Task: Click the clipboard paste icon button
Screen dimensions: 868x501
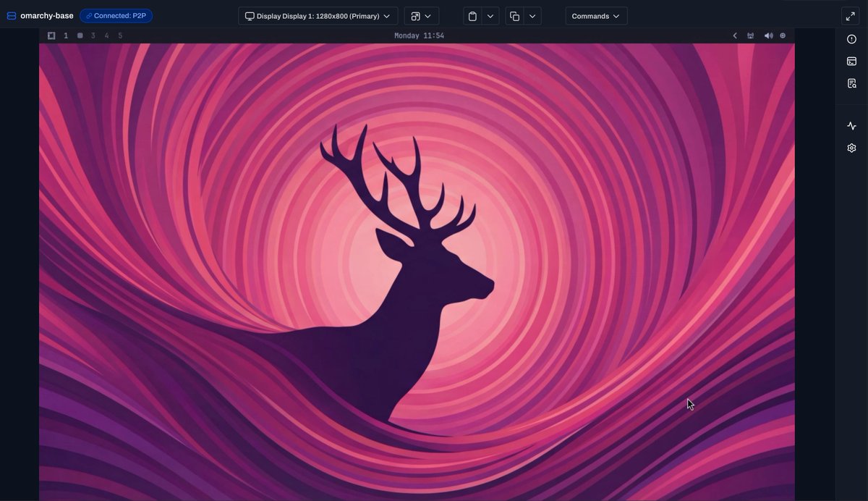Action: 472,16
